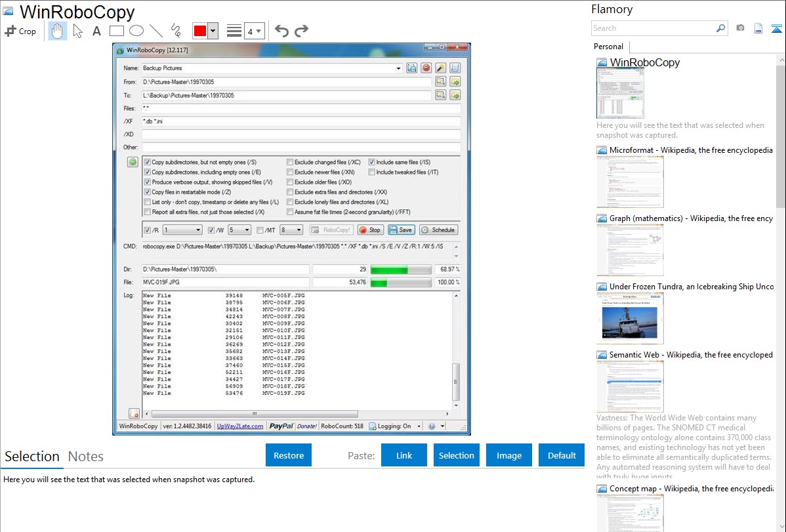Screen dimensions: 786x532
Task: Pick the ellipse shape tool
Action: point(136,31)
